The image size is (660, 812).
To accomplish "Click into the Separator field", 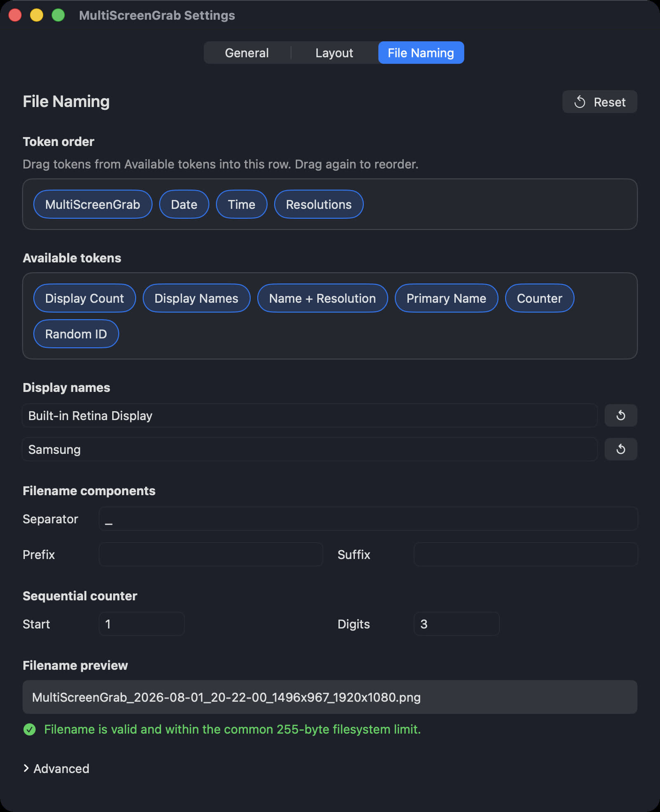I will (x=368, y=519).
